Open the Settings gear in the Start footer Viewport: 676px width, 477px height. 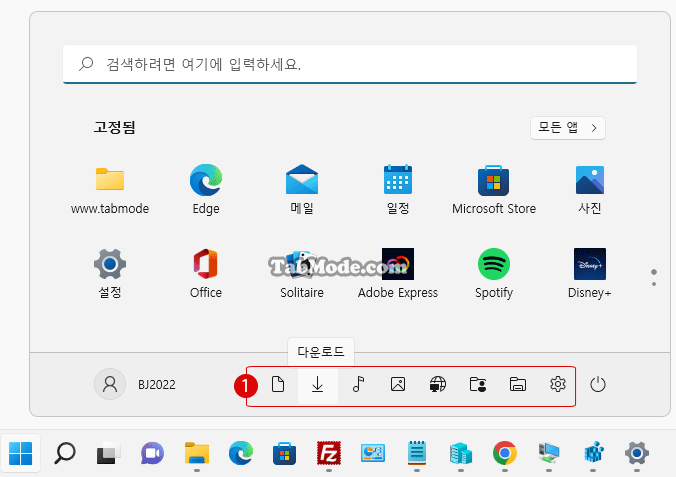[x=558, y=384]
